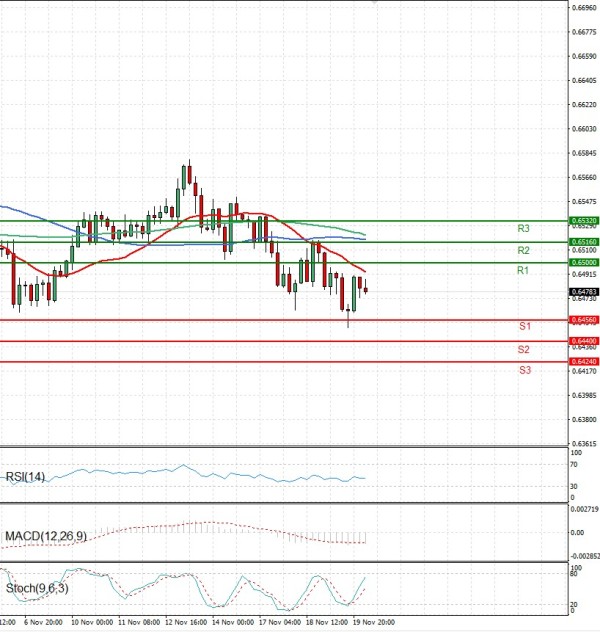Image resolution: width=600 pixels, height=632 pixels.
Task: Click the 0.66960 price axis label
Action: (584, 8)
